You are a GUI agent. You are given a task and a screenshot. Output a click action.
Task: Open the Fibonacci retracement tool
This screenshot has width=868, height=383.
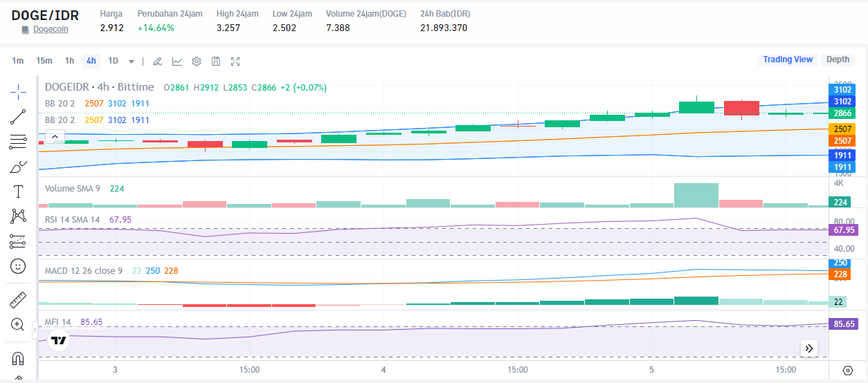pos(18,142)
